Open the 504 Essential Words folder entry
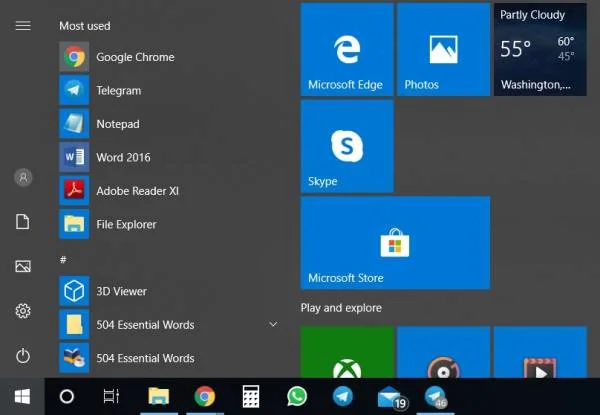600x415 pixels. 168,324
